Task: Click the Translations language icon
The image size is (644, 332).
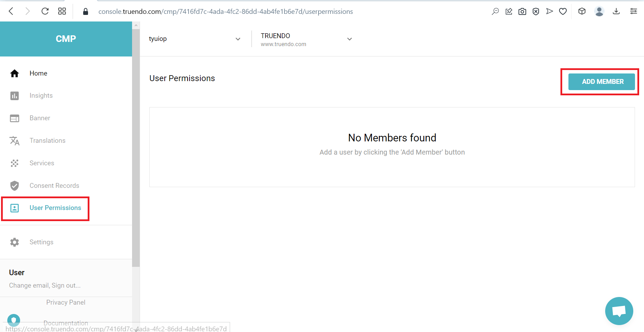Action: point(15,141)
